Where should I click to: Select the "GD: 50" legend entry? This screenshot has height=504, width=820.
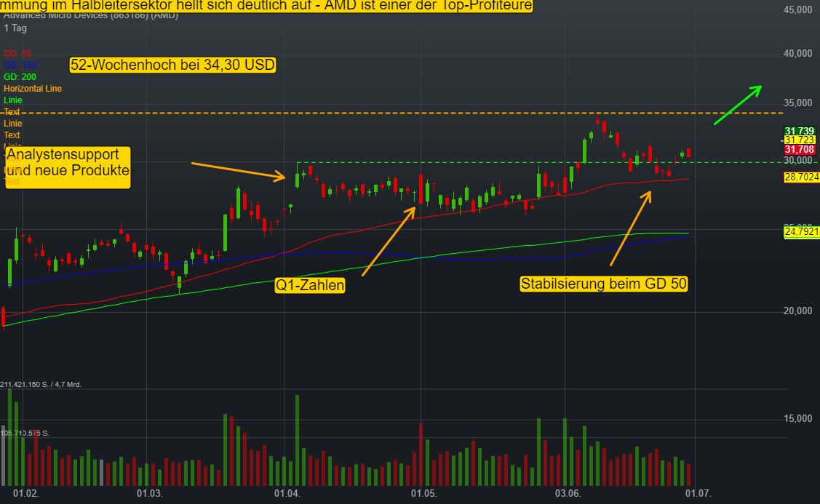tap(17, 54)
